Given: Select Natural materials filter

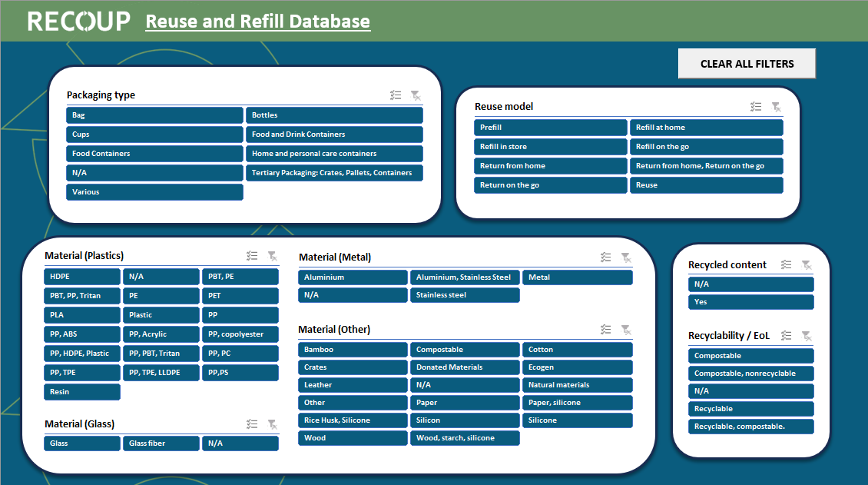Looking at the screenshot, I should 578,385.
